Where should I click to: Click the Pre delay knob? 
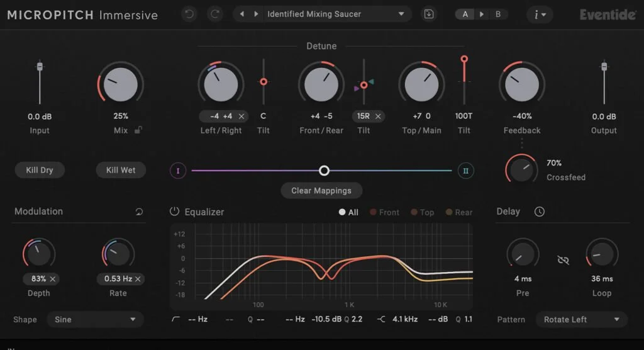(x=523, y=254)
